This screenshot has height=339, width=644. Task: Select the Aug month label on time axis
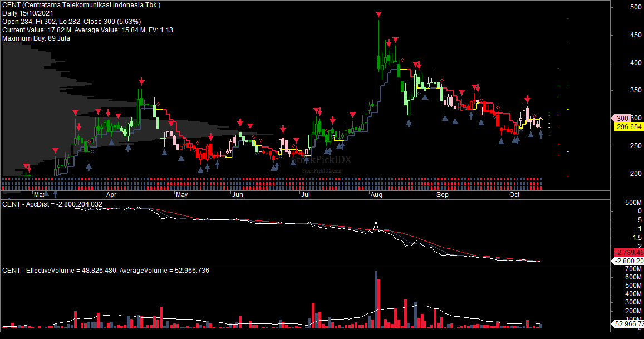(376, 195)
